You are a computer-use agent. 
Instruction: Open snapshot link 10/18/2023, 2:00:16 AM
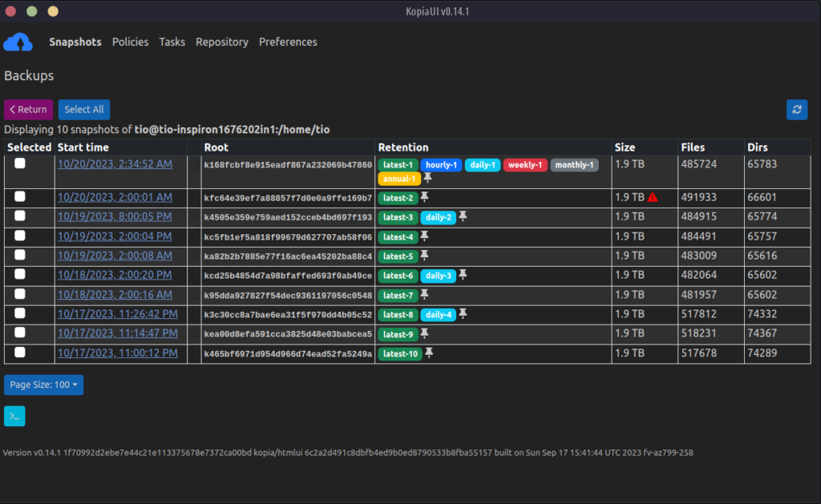[x=115, y=295]
